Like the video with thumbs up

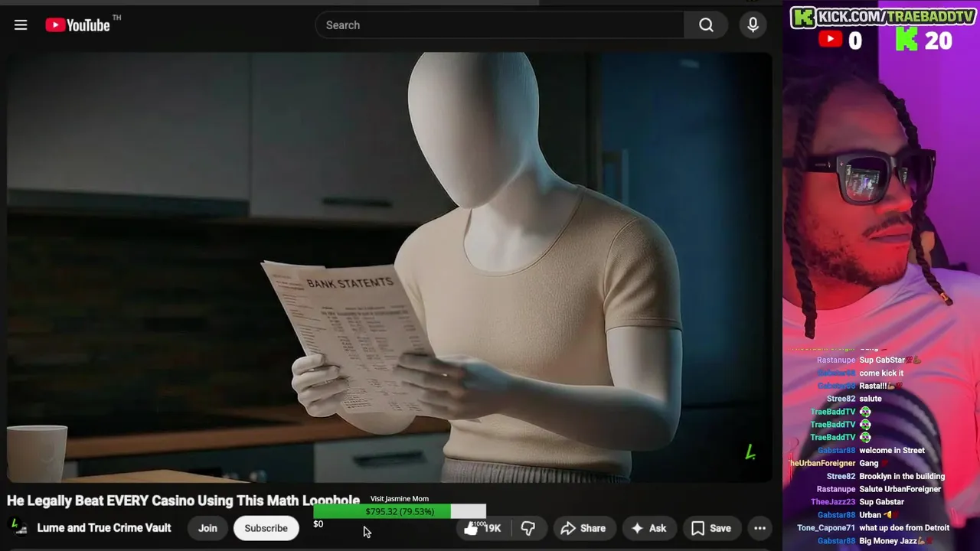coord(482,528)
